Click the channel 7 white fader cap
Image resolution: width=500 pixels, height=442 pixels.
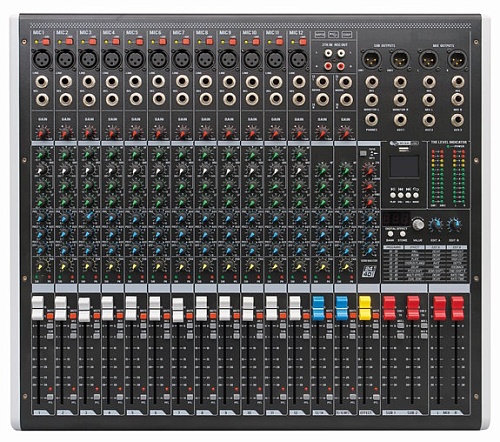tap(178, 310)
